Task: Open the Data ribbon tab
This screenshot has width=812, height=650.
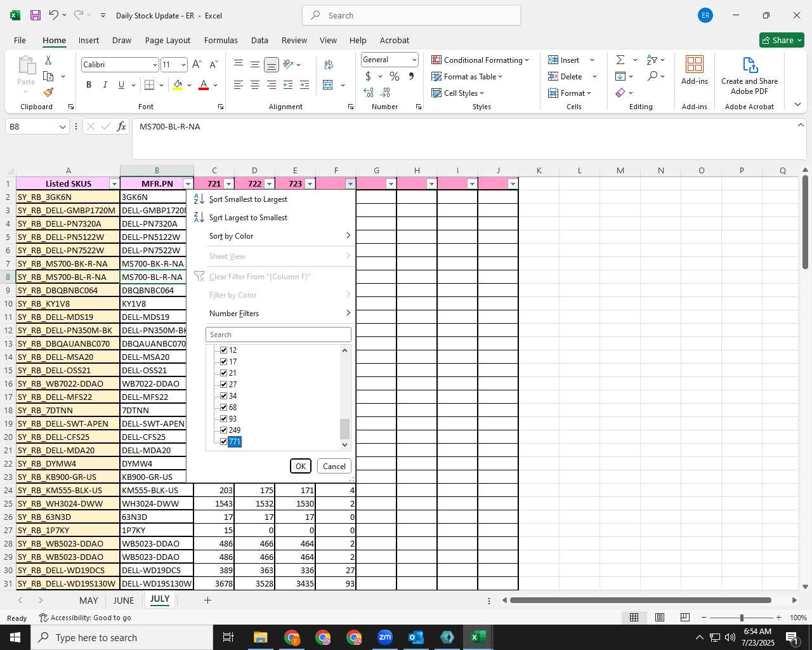Action: (259, 40)
